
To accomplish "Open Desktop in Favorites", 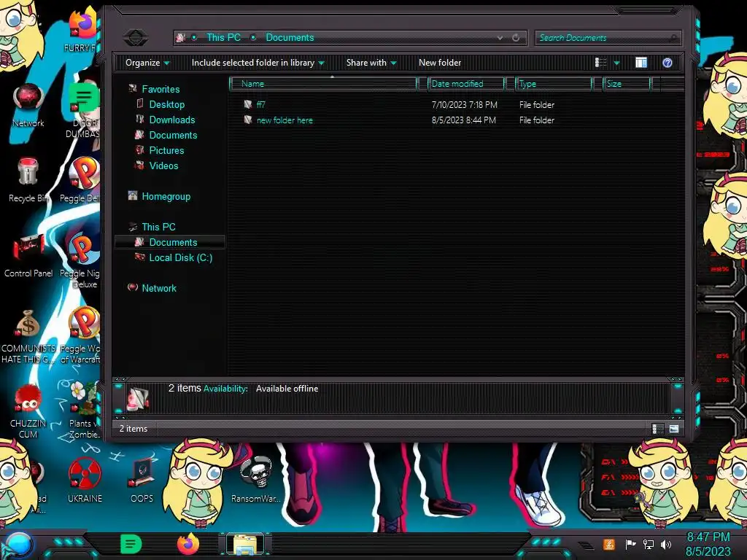I will (x=167, y=104).
